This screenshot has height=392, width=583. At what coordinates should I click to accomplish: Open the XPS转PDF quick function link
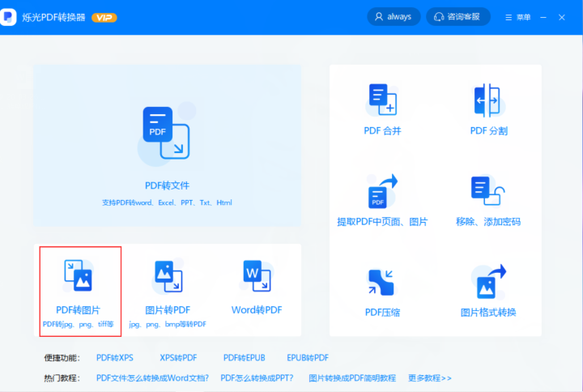click(178, 358)
